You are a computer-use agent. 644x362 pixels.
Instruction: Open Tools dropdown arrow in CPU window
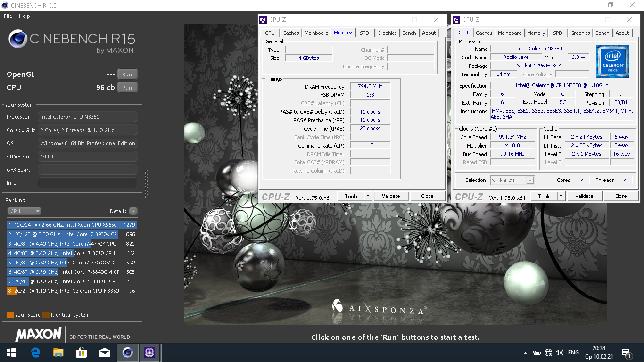(561, 196)
